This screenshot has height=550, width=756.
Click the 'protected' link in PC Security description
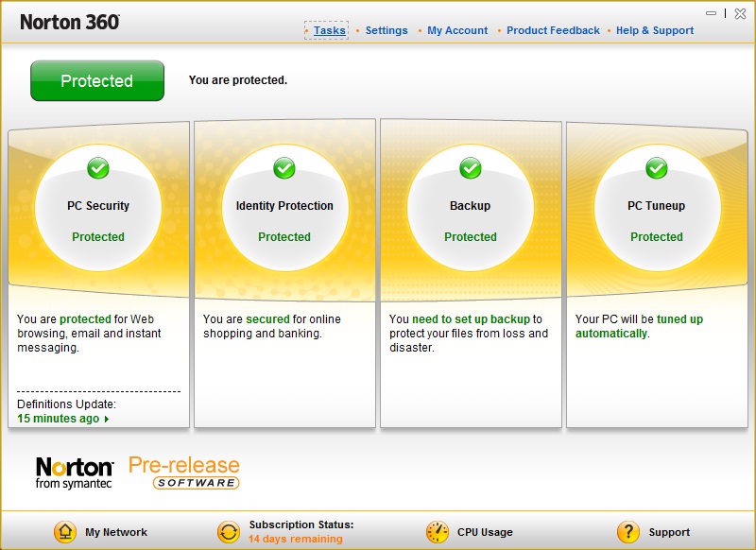pyautogui.click(x=85, y=319)
